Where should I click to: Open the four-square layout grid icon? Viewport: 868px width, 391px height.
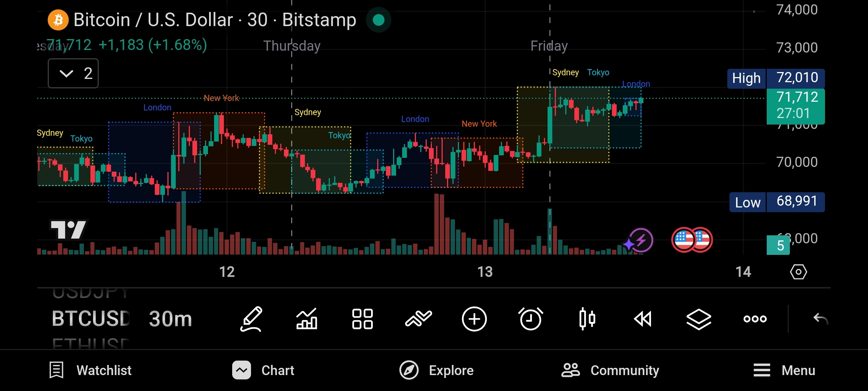tap(362, 319)
